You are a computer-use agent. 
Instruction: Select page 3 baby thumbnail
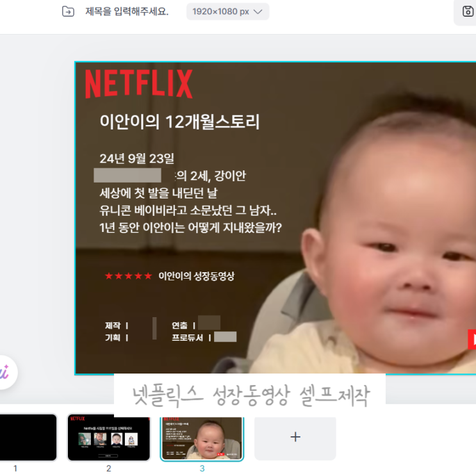202,439
